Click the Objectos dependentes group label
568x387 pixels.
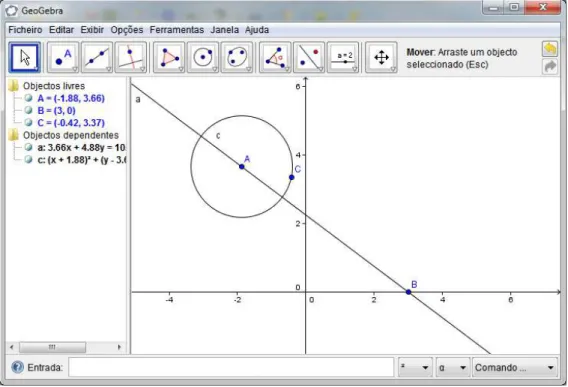click(x=71, y=135)
